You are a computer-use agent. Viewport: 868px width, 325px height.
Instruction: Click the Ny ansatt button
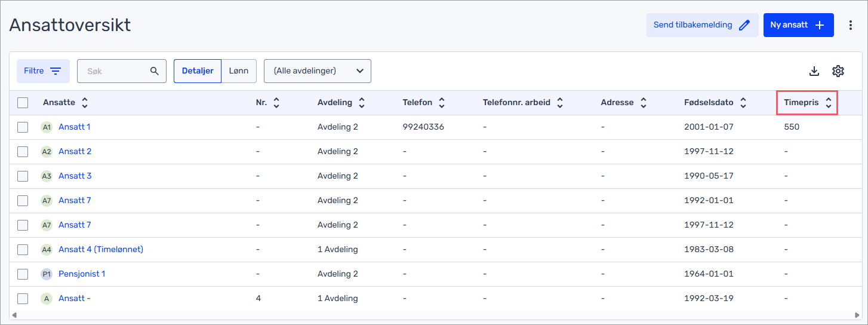(798, 25)
